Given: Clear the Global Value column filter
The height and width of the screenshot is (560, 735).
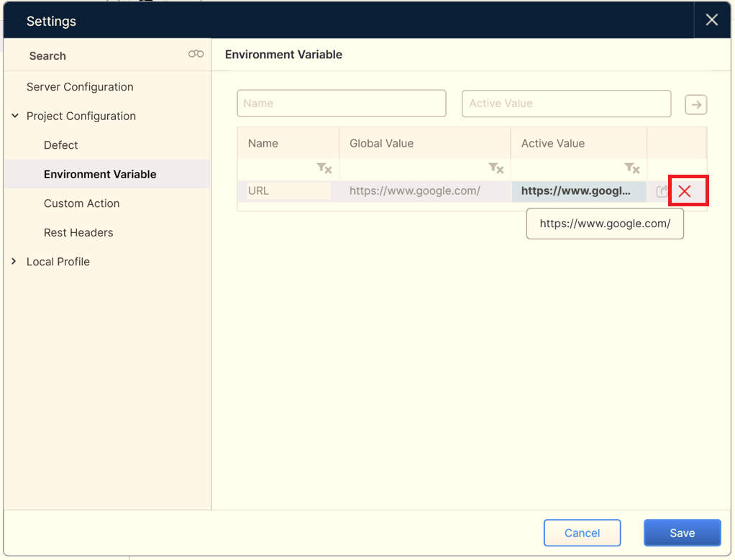Looking at the screenshot, I should click(496, 168).
